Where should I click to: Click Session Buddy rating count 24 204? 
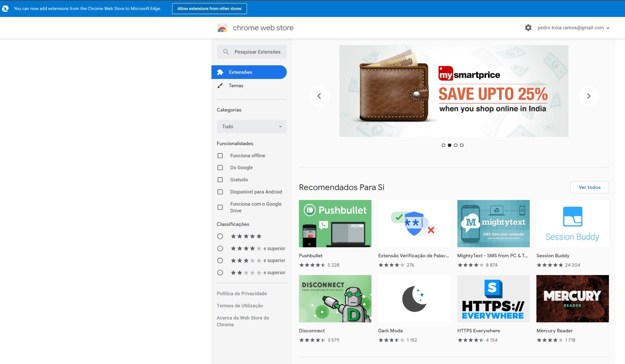(573, 265)
